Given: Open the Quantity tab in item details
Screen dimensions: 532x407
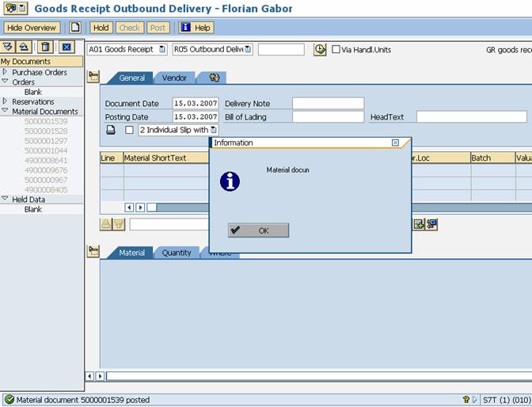Looking at the screenshot, I should click(x=177, y=253).
